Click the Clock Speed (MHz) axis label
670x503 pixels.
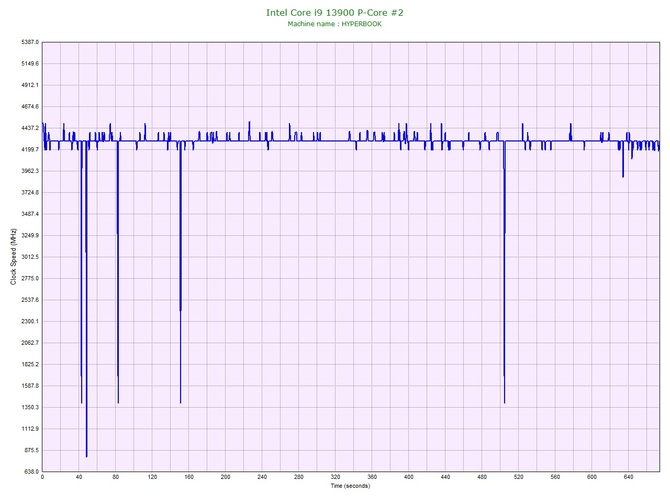click(x=13, y=256)
